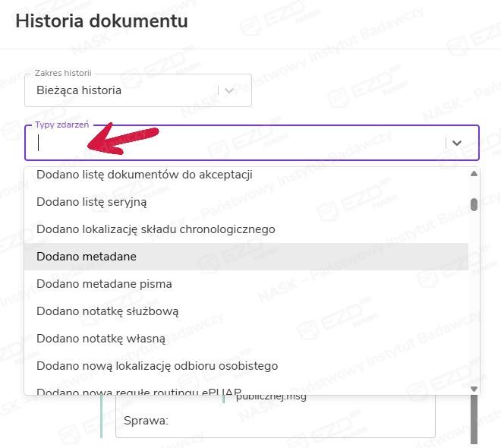Collapse the Typy zdarzeń chevron arrow
Image resolution: width=501 pixels, height=448 pixels.
point(457,143)
